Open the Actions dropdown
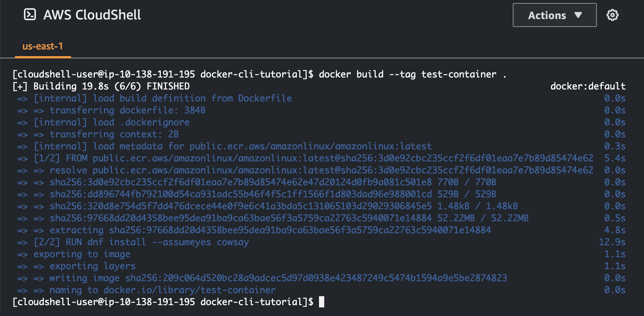This screenshot has width=644, height=316. coord(554,15)
